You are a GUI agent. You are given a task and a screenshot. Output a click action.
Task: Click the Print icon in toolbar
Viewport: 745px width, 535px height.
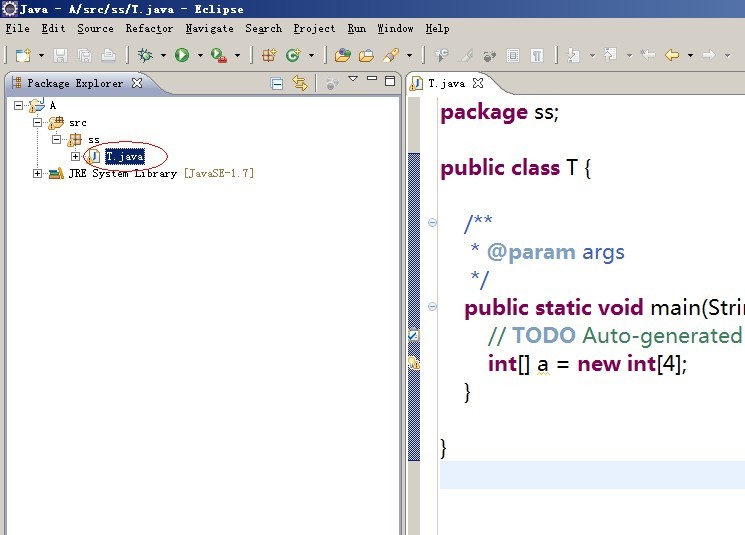[x=108, y=55]
